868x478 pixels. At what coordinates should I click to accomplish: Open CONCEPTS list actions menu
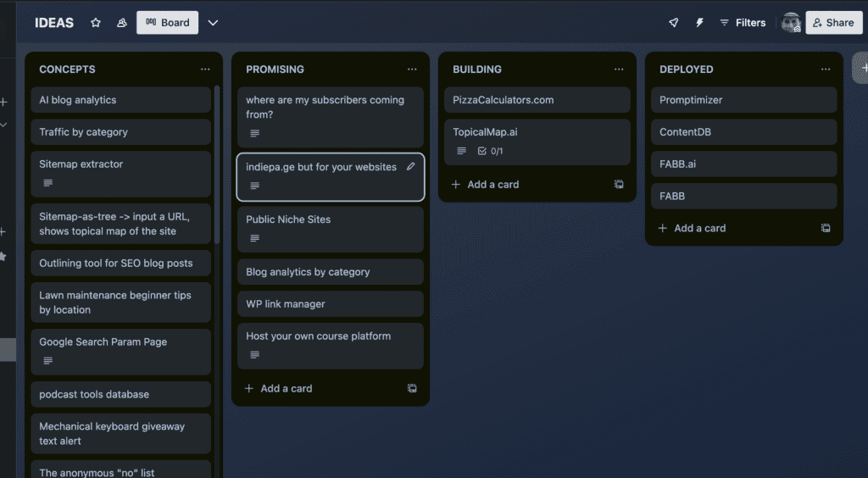point(205,69)
